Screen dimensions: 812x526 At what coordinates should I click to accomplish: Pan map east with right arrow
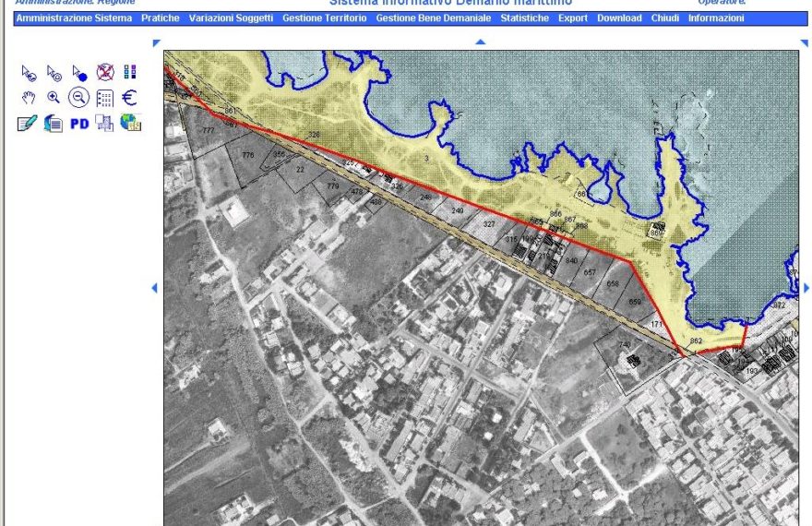tap(806, 288)
